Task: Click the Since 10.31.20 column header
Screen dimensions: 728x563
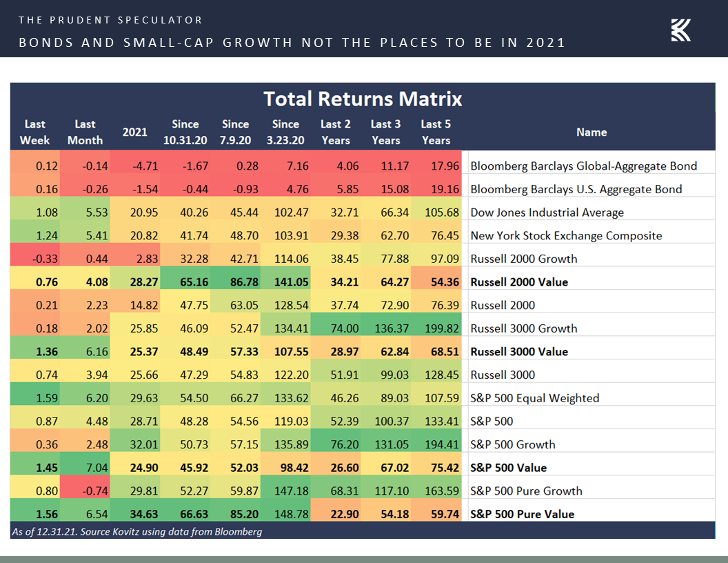Action: 185,132
